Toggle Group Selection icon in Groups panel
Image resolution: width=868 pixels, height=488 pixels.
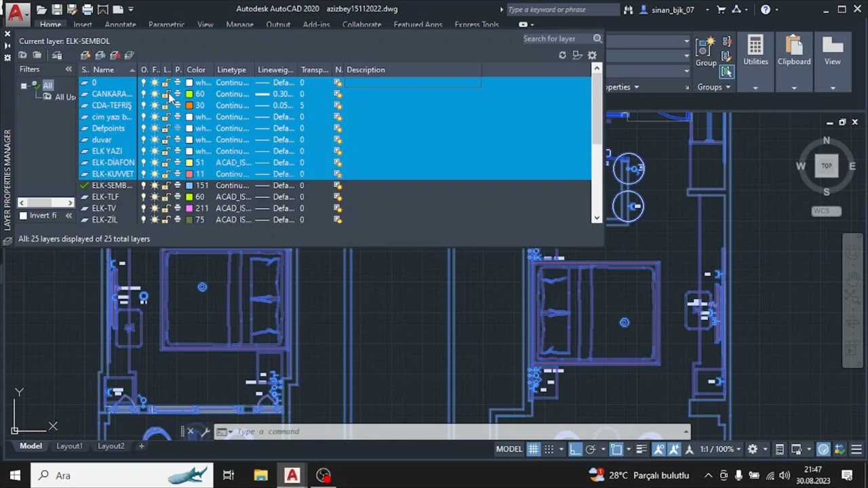click(727, 71)
